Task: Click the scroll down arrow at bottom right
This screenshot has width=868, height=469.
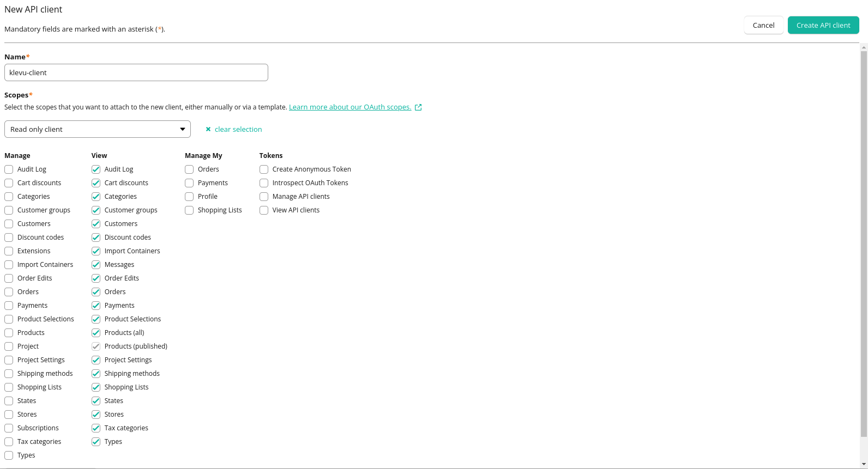Action: click(864, 465)
